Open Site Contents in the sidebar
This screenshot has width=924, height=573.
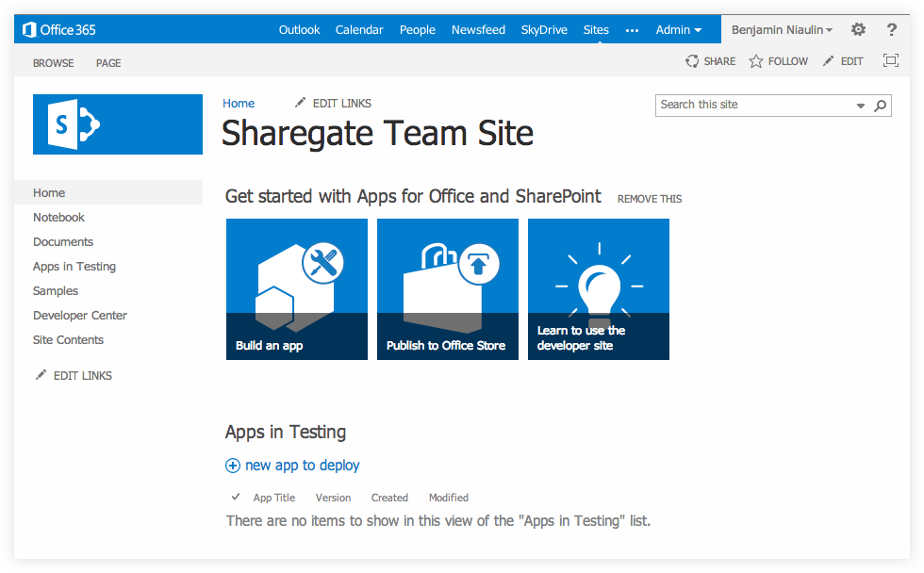[68, 340]
